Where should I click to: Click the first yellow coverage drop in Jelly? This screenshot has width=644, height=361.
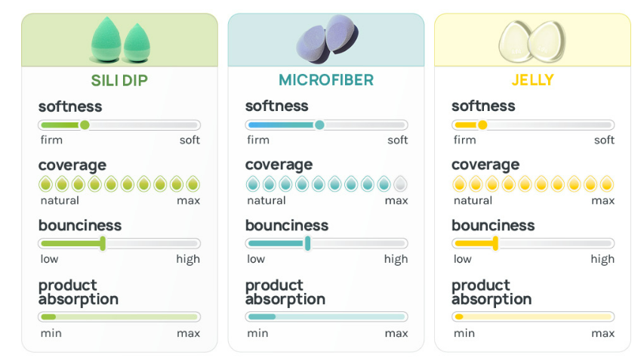pyautogui.click(x=458, y=184)
